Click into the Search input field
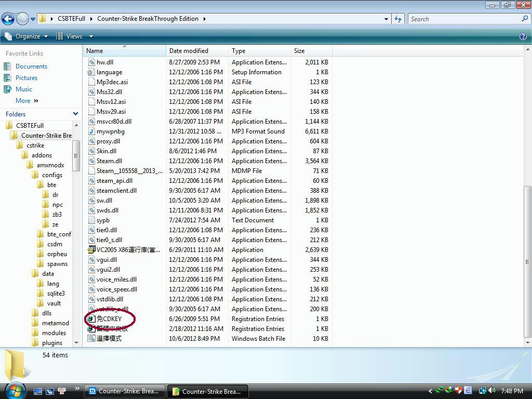Screen dimensions: 532x399 pyautogui.click(x=464, y=19)
